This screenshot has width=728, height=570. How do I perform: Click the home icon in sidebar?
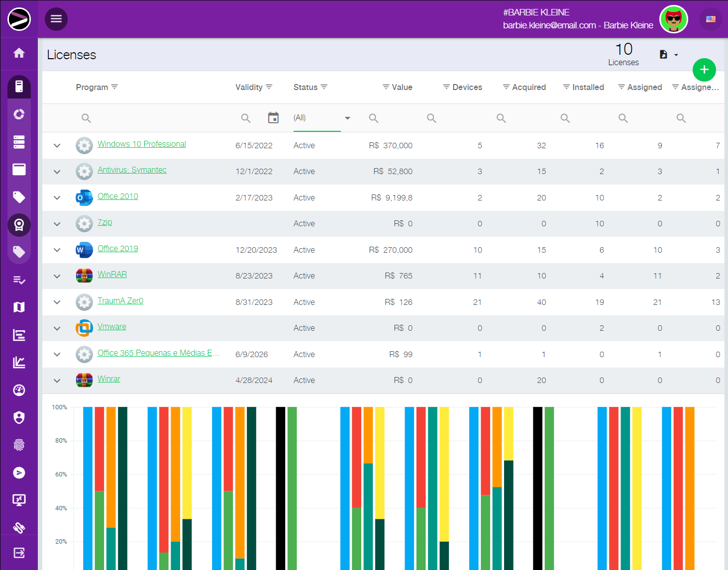pos(19,53)
